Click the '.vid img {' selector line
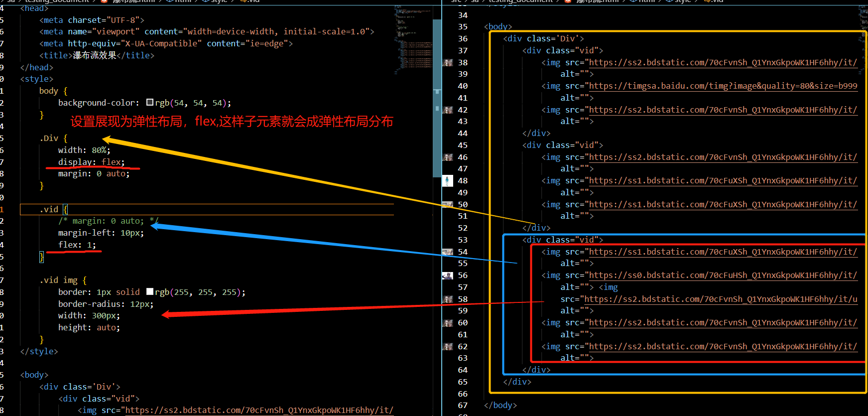 click(x=63, y=280)
